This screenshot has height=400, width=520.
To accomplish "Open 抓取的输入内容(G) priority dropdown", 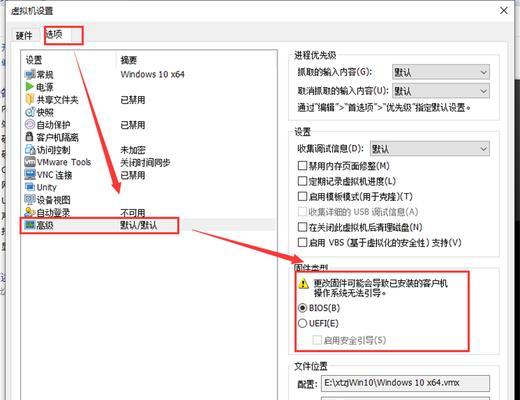I will 441,72.
